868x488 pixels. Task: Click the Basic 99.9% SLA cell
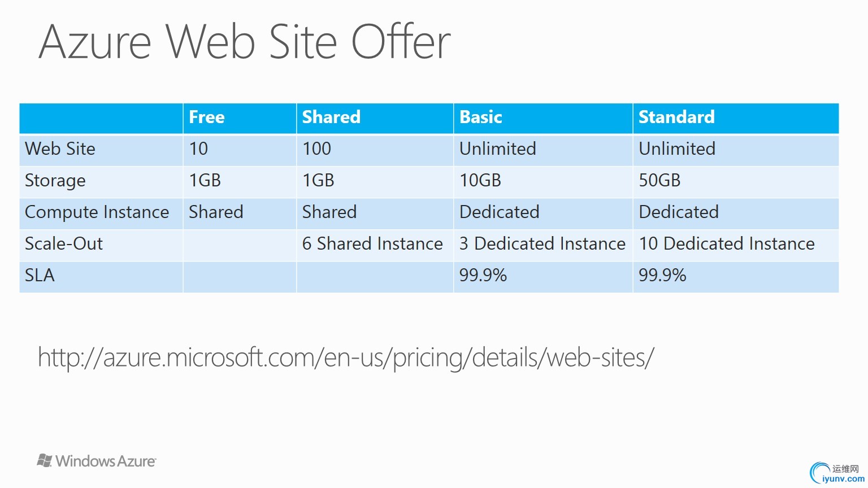[542, 276]
